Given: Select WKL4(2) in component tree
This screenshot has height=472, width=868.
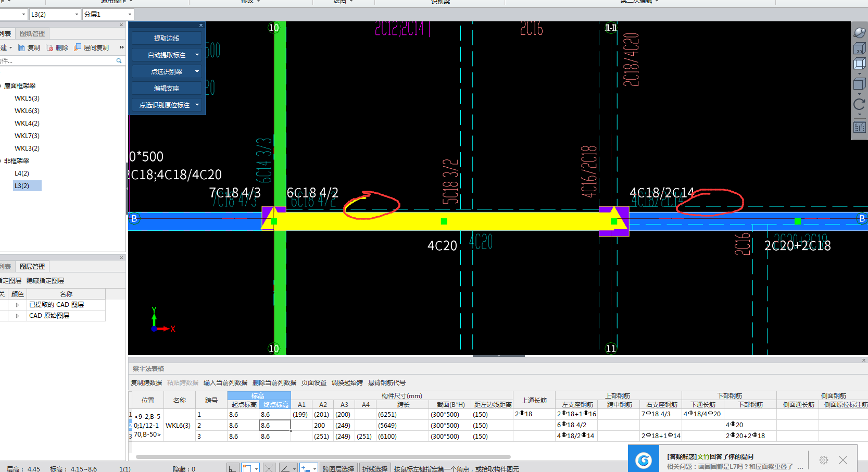Looking at the screenshot, I should [27, 123].
